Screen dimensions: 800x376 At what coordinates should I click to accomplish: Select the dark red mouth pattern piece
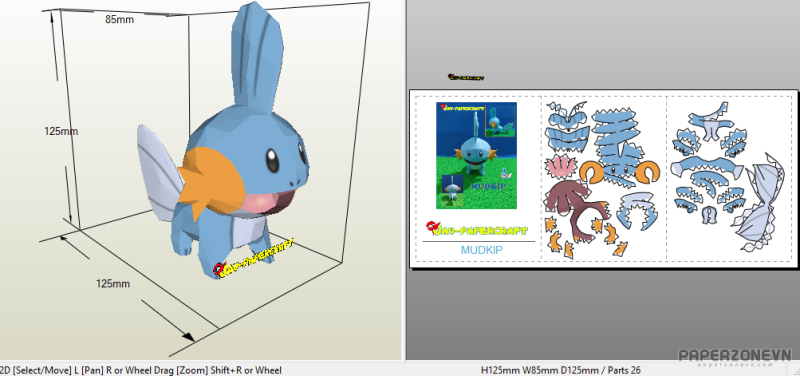pos(573,206)
